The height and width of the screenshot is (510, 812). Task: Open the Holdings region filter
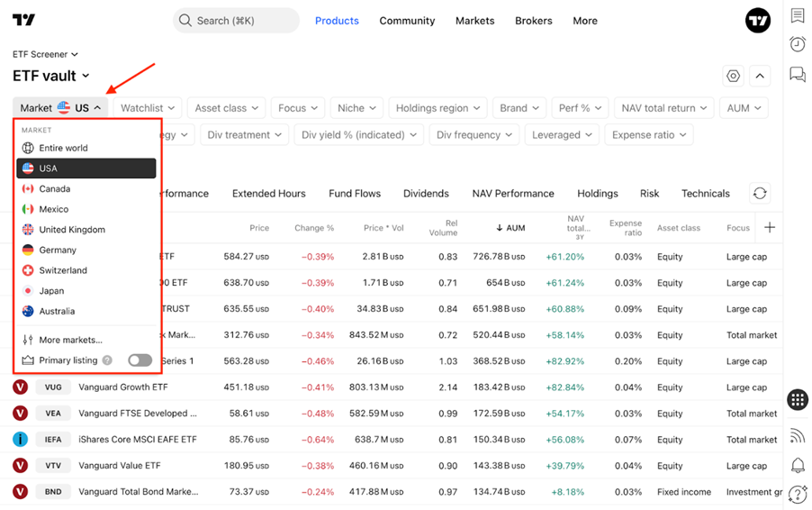coord(438,108)
